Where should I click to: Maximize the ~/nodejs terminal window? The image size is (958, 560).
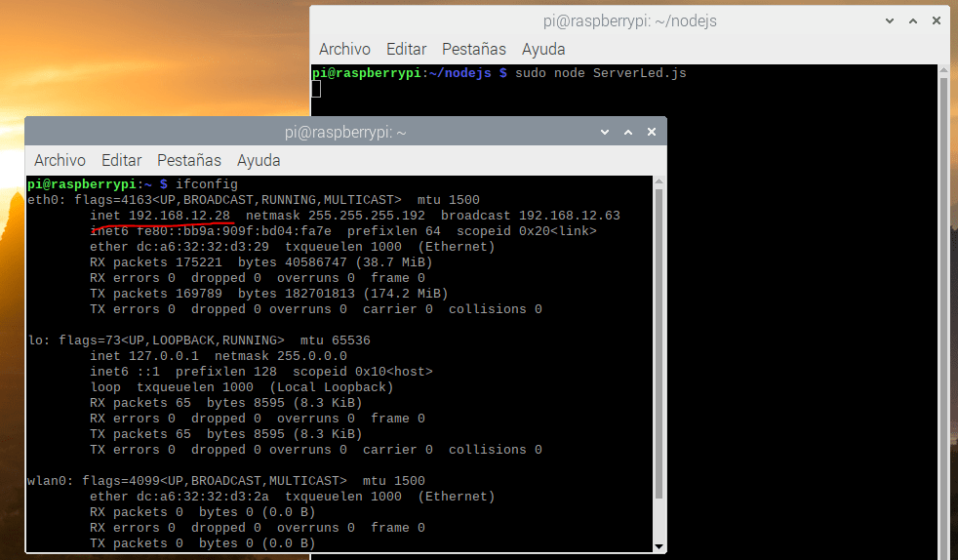(913, 20)
